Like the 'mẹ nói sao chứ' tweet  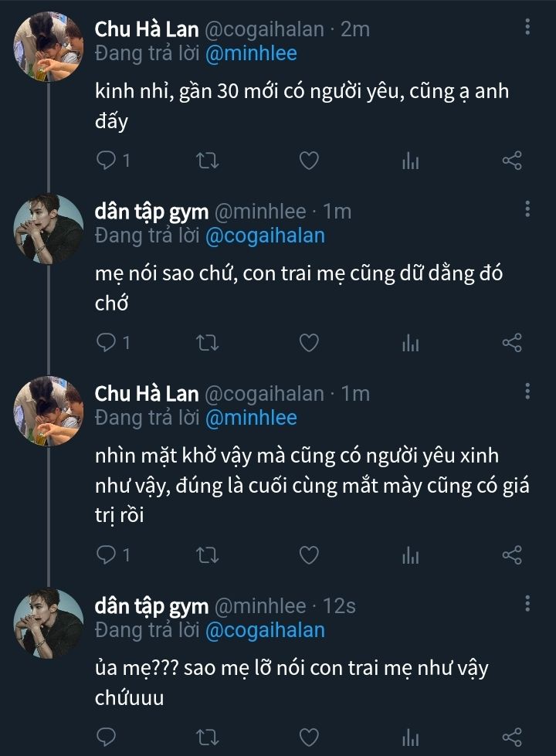(x=309, y=343)
